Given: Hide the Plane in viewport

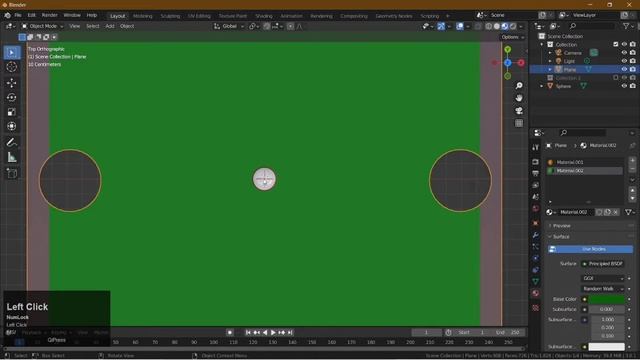Looking at the screenshot, I should point(624,69).
